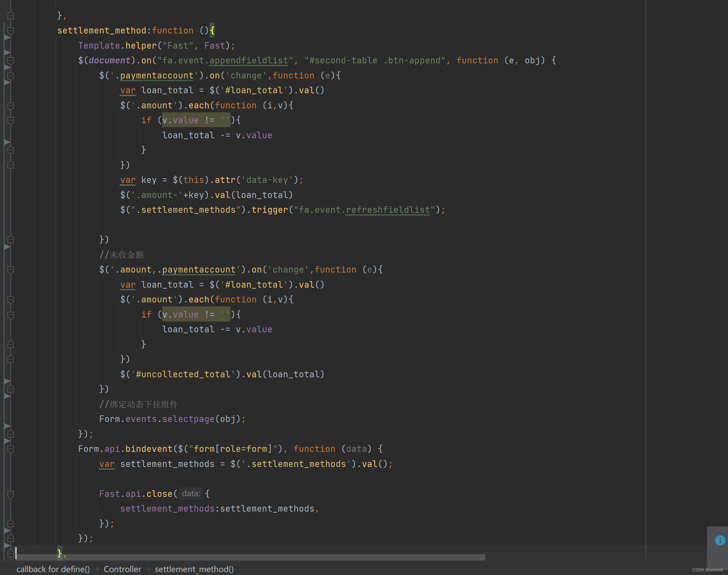Click the .trigger method call
The width and height of the screenshot is (728, 575).
coord(270,210)
